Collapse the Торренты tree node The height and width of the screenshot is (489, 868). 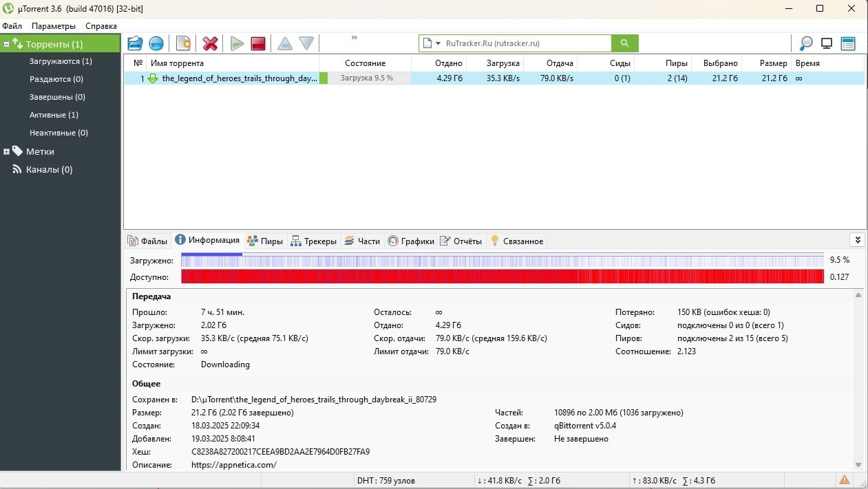[x=6, y=44]
